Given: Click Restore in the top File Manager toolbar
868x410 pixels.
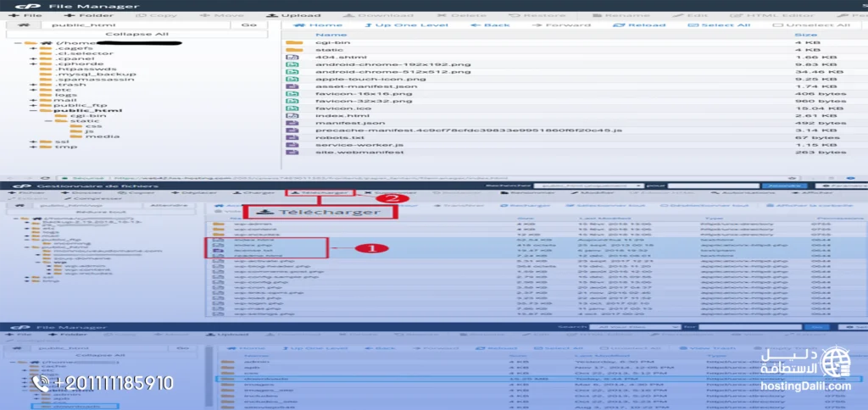Looking at the screenshot, I should (x=537, y=15).
